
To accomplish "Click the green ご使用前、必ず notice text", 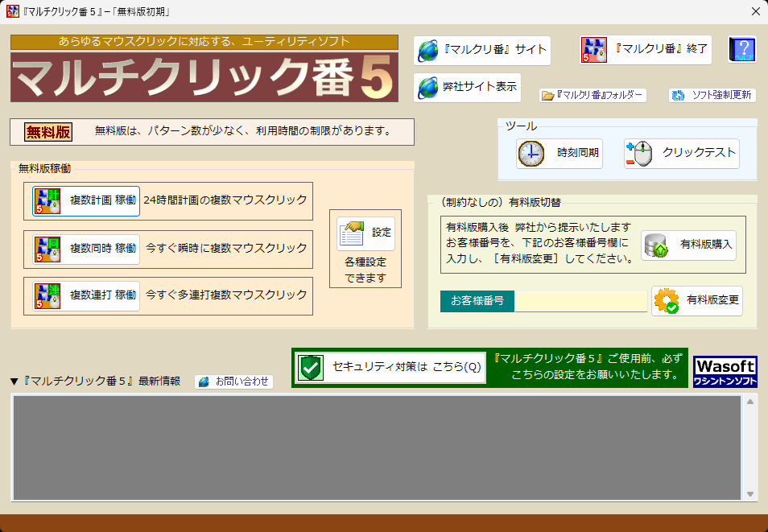I will click(x=588, y=367).
